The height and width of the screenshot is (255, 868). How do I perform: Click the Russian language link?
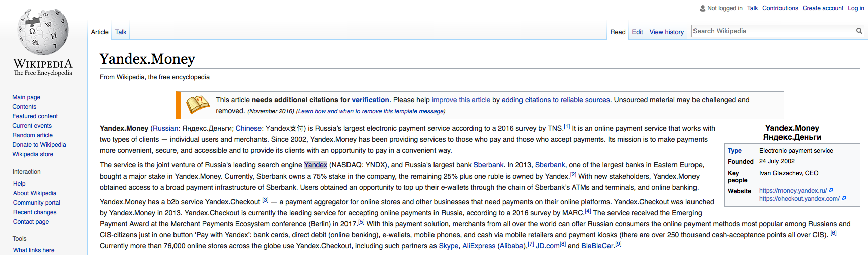point(165,128)
